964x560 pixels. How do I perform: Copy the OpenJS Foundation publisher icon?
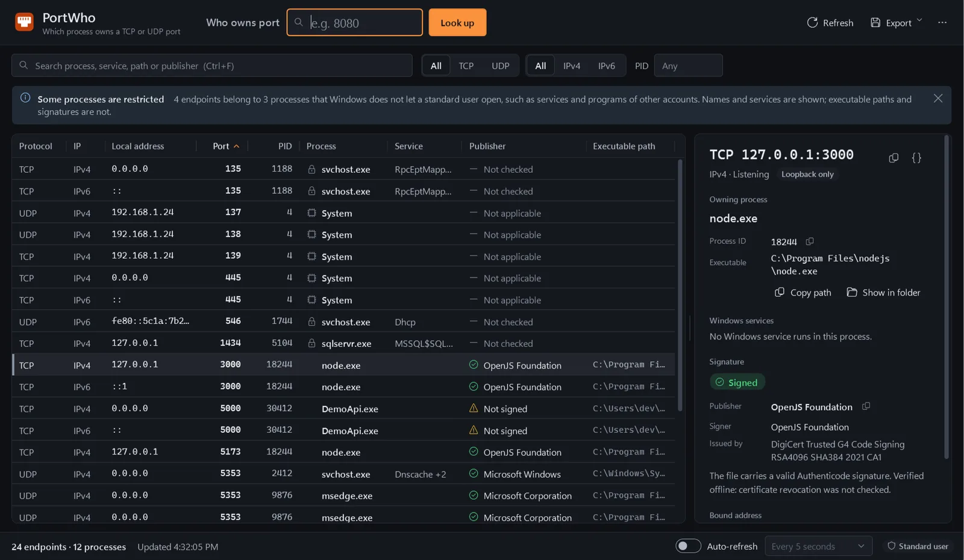(x=866, y=406)
